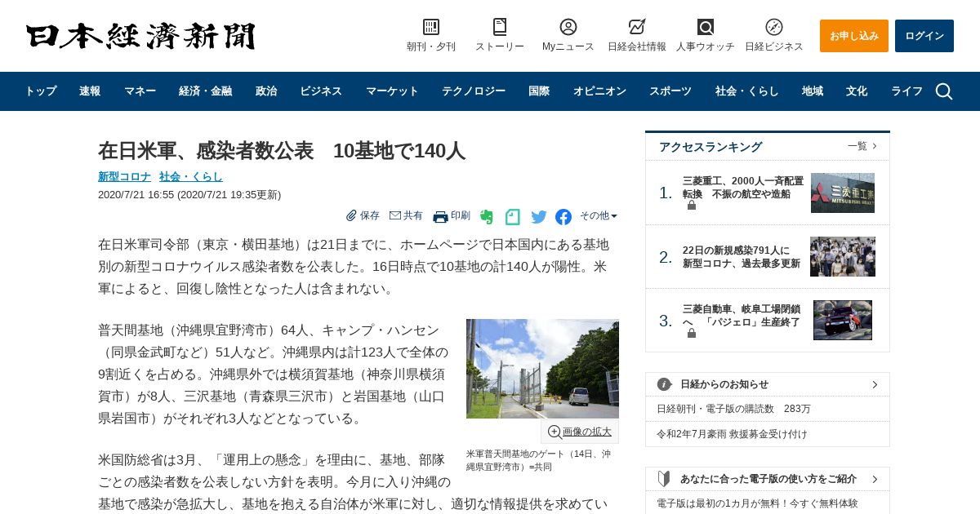Open the 社会・くらし tag under headline
Screen dimensions: 980x514
[x=191, y=176]
